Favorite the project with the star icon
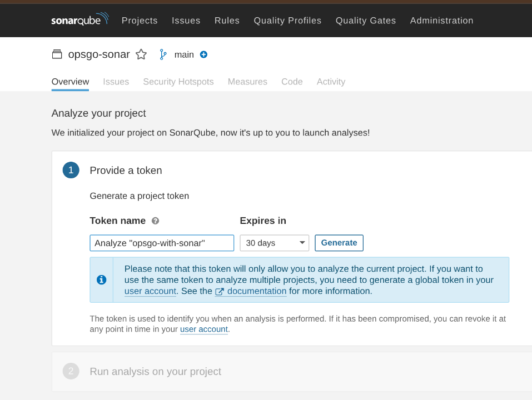 pos(141,54)
